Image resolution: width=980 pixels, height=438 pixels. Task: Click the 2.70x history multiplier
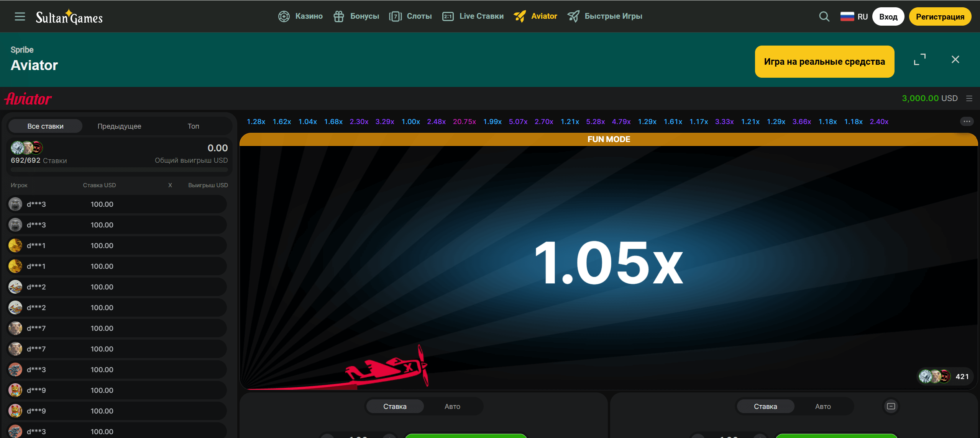point(544,122)
